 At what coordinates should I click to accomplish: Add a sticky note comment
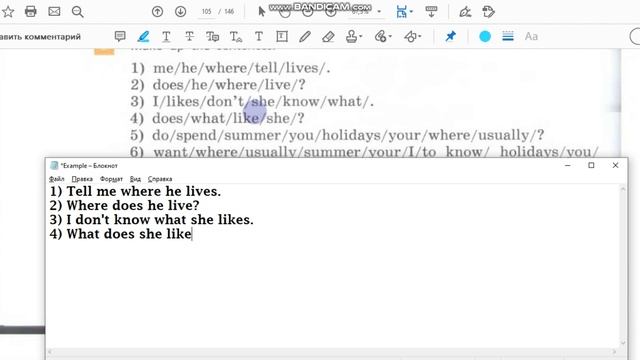coord(120,36)
